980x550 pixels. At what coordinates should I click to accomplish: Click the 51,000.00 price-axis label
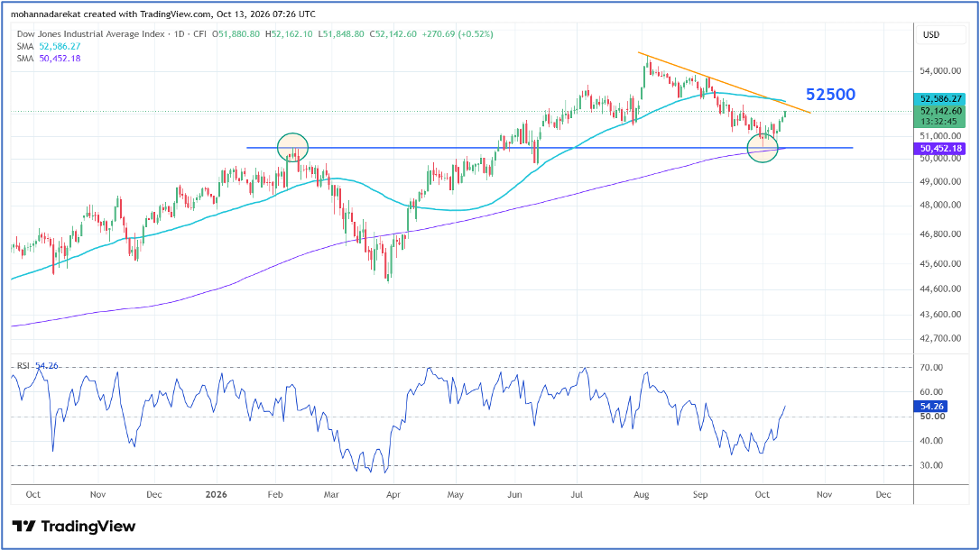tap(940, 135)
